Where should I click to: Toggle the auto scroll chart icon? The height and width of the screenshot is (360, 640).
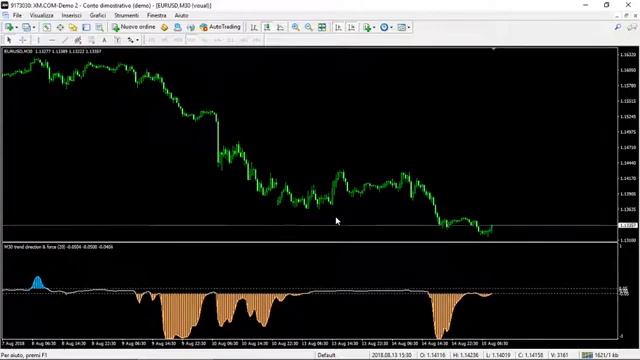(338, 27)
